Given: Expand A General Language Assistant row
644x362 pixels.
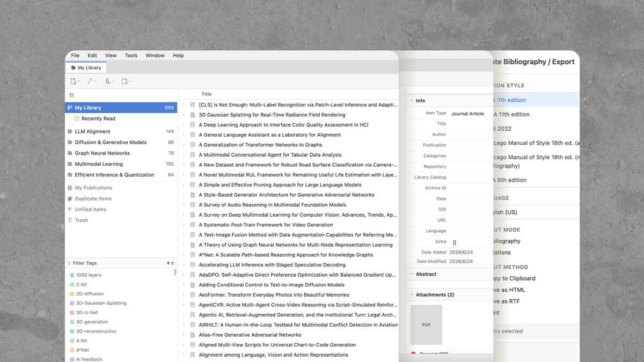Looking at the screenshot, I should (x=184, y=135).
